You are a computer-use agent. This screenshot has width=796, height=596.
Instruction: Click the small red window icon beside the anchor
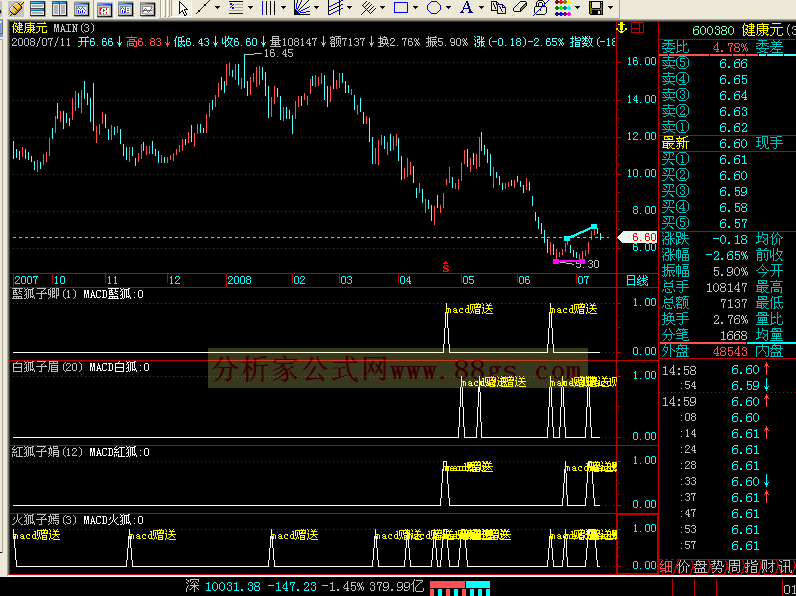[638, 28]
